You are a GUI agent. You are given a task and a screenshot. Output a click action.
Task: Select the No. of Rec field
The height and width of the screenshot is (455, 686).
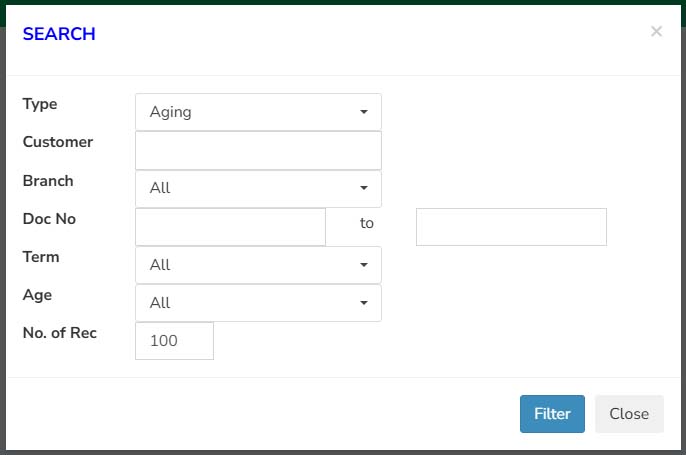pyautogui.click(x=175, y=341)
